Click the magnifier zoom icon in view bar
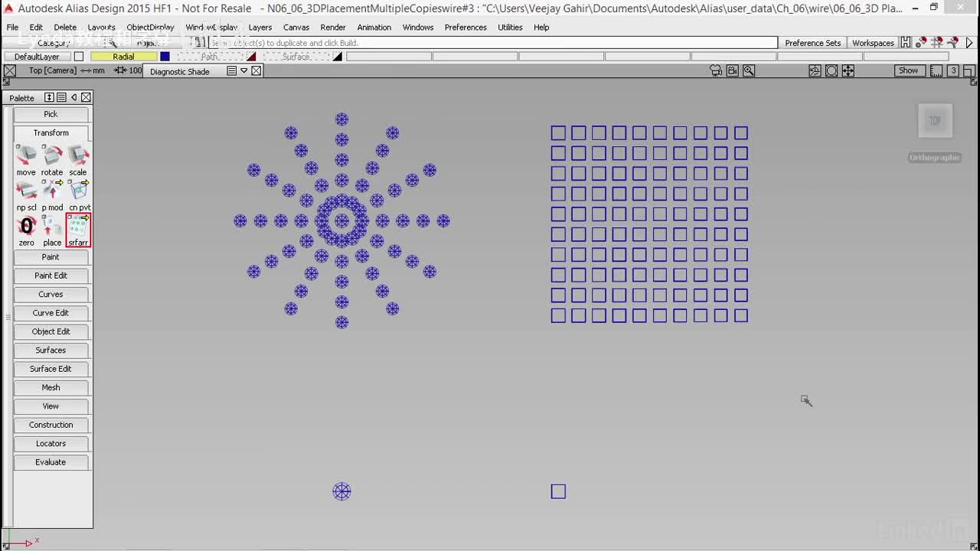The height and width of the screenshot is (551, 980). tap(749, 70)
